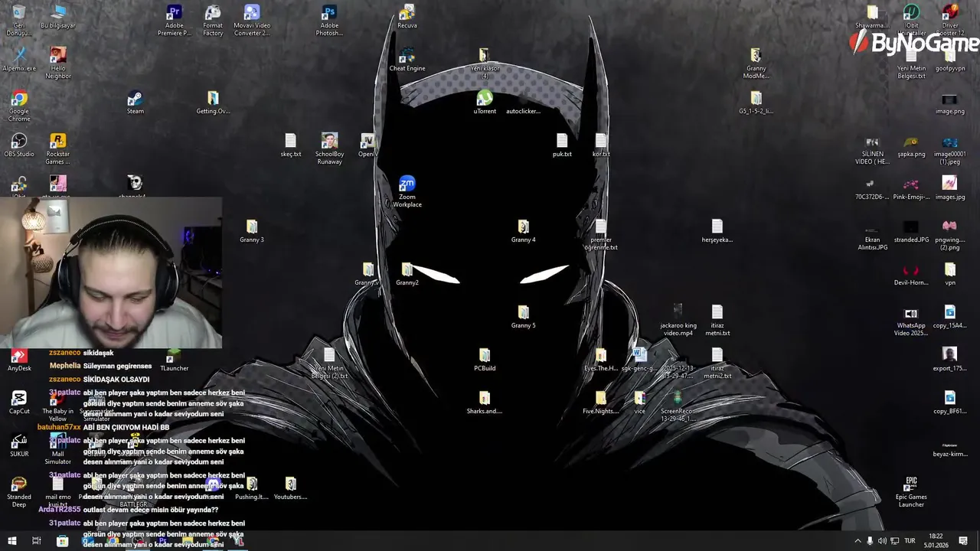Select Yeni klasör (4) folder

coord(485,63)
